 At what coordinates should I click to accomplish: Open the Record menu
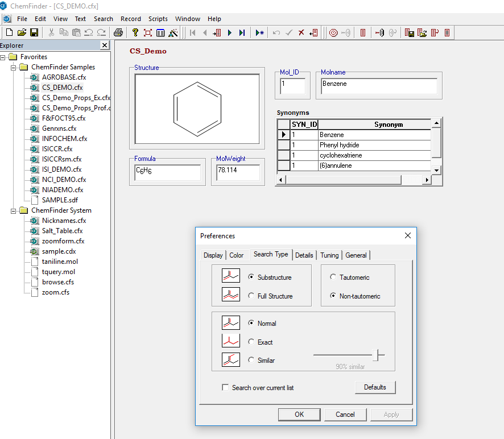pos(130,19)
